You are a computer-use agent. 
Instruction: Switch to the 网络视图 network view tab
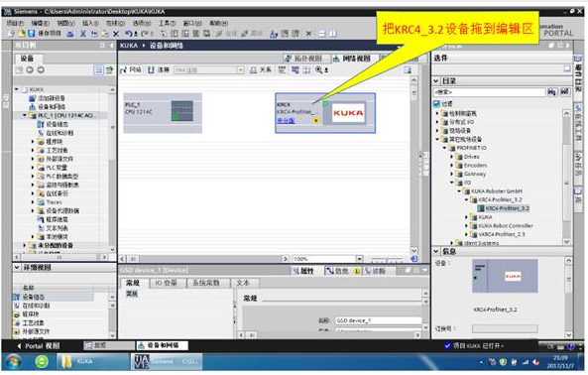(352, 59)
